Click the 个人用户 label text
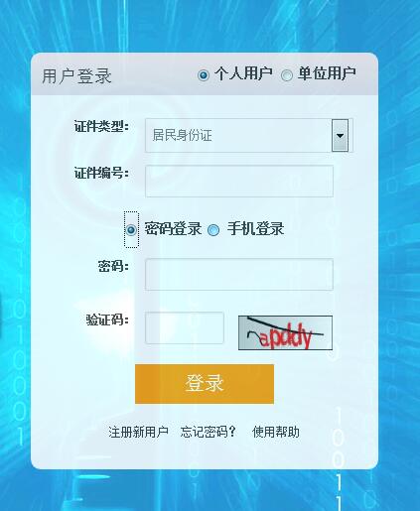 tap(243, 73)
